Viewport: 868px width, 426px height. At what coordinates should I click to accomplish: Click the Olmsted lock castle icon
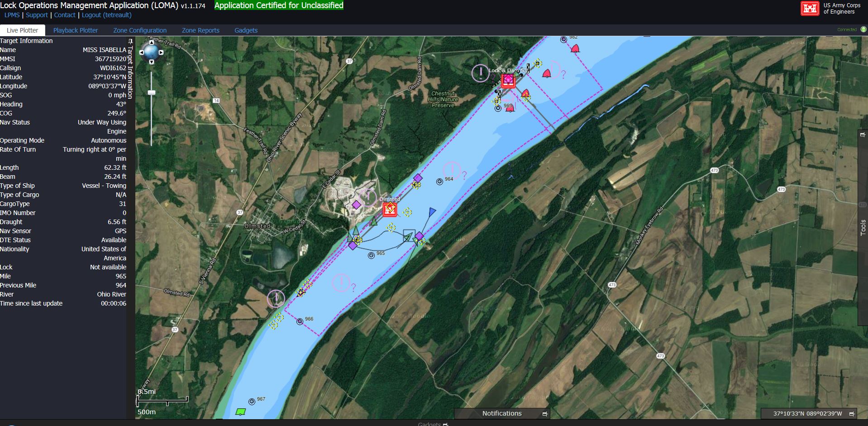coord(389,210)
